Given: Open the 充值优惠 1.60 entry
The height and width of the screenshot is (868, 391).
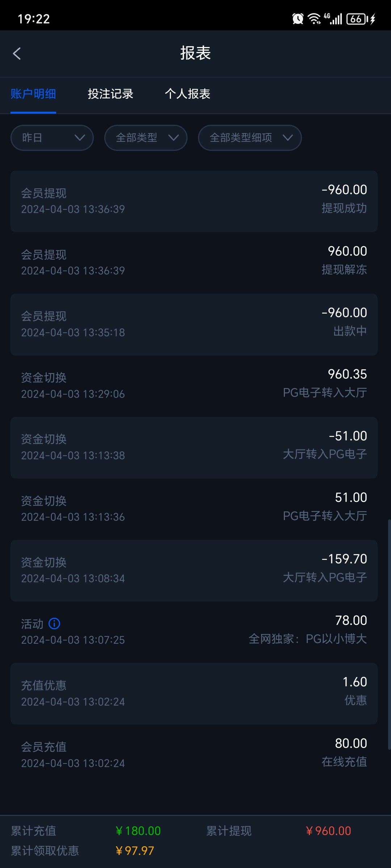Looking at the screenshot, I should pyautogui.click(x=194, y=694).
